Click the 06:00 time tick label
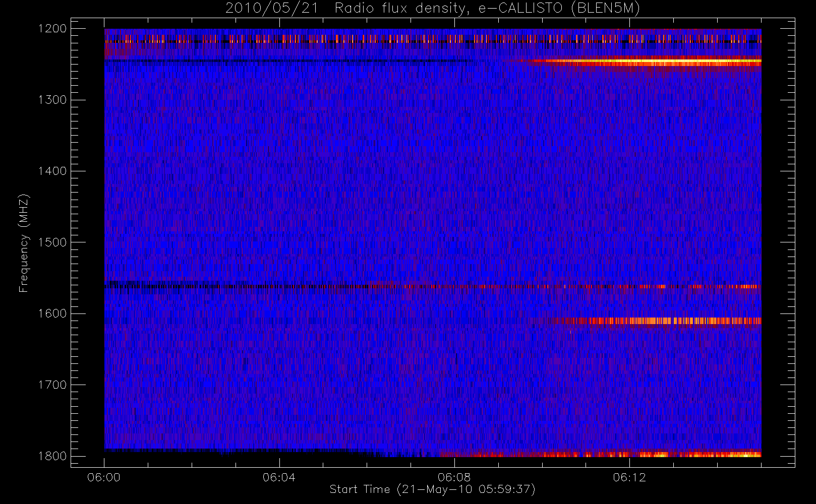The image size is (816, 504). pyautogui.click(x=104, y=477)
